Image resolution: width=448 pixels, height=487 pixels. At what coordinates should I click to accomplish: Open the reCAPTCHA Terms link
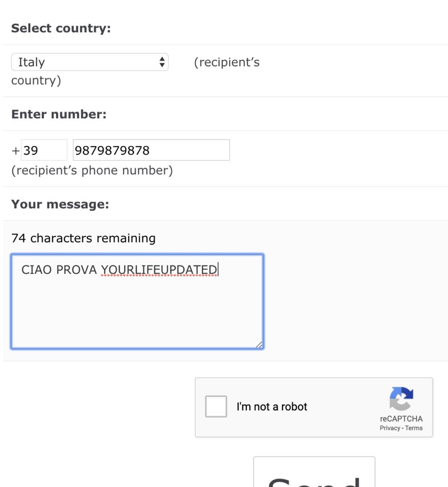click(414, 428)
